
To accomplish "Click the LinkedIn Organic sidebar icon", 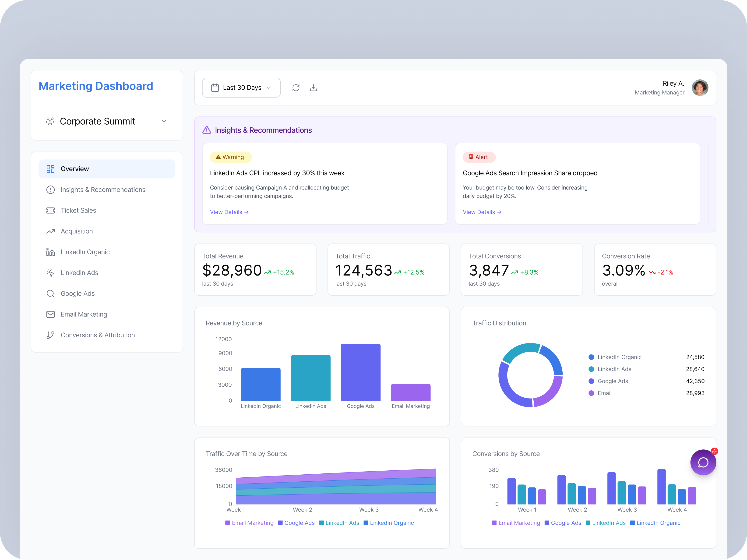I will click(50, 252).
